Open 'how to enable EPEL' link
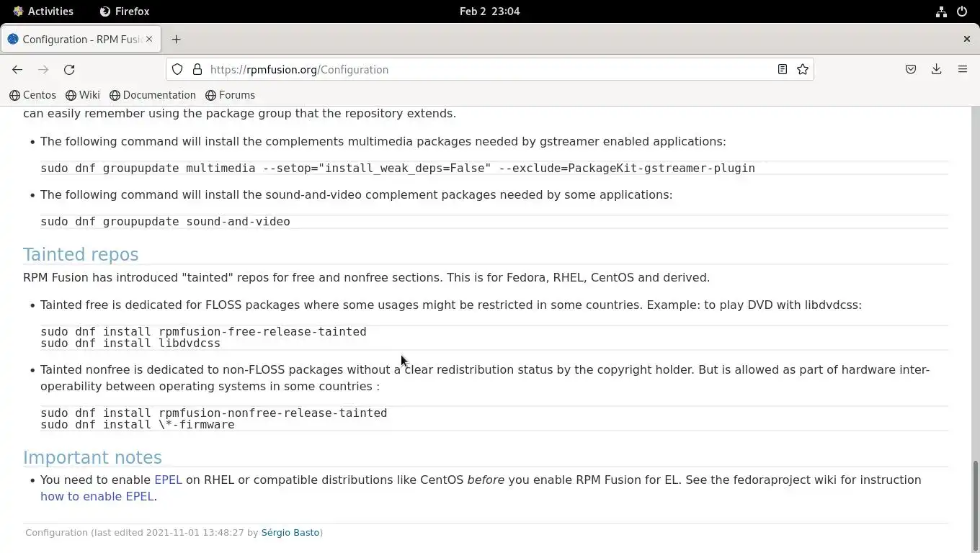This screenshot has height=553, width=980. 97,496
